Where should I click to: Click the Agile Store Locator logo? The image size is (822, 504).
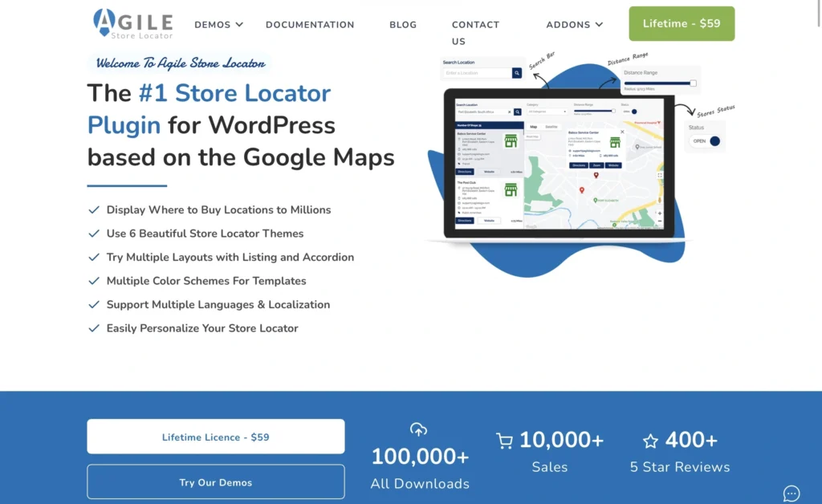click(133, 23)
